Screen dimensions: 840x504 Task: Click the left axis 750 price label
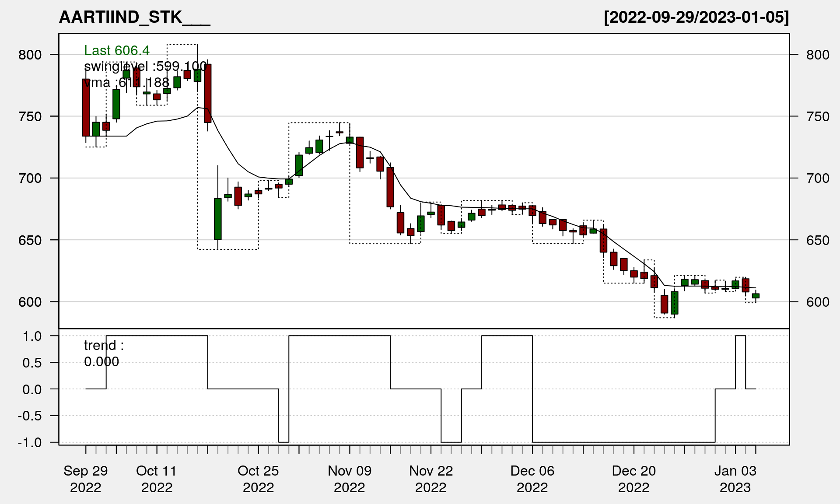click(30, 117)
